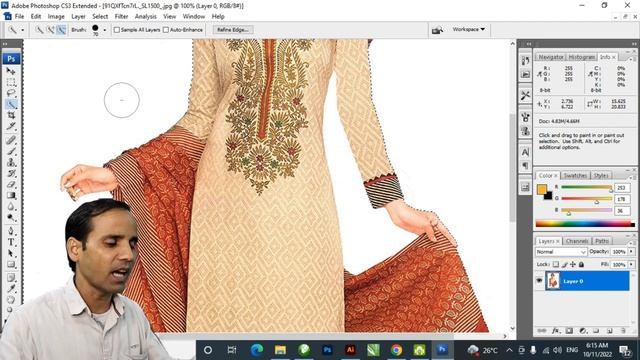This screenshot has width=640, height=360.
Task: Open the Tool Presets panel from dock
Action: click(x=525, y=95)
